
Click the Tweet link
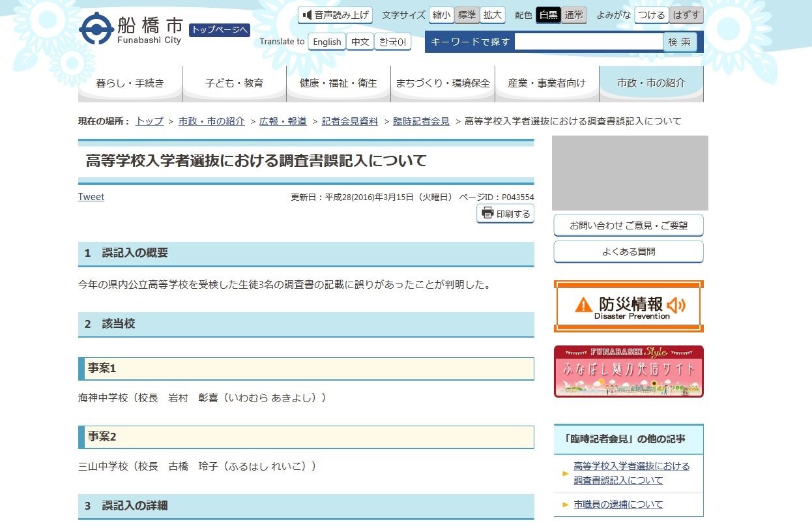point(91,196)
